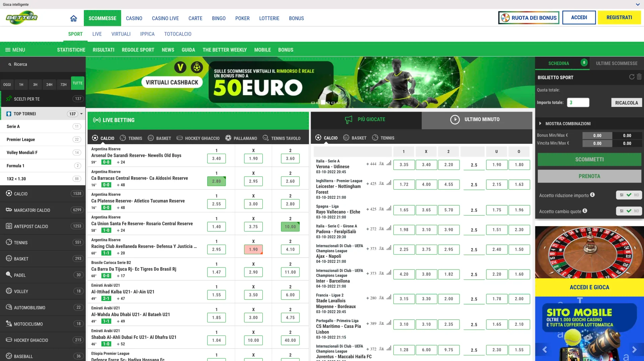Viewport: 644px width, 361px height.
Task: Expand +444 markets for Verona - Udinese
Action: coord(371,164)
